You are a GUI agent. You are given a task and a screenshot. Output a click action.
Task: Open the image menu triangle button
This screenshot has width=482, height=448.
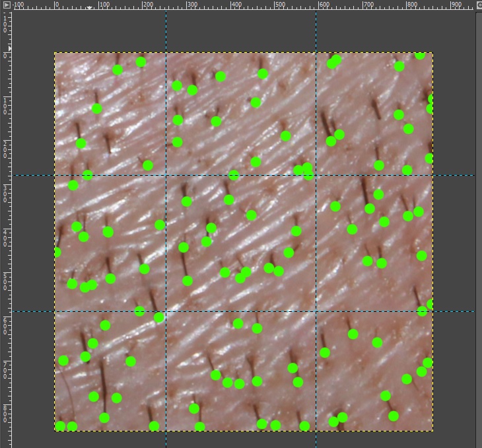pos(6,5)
